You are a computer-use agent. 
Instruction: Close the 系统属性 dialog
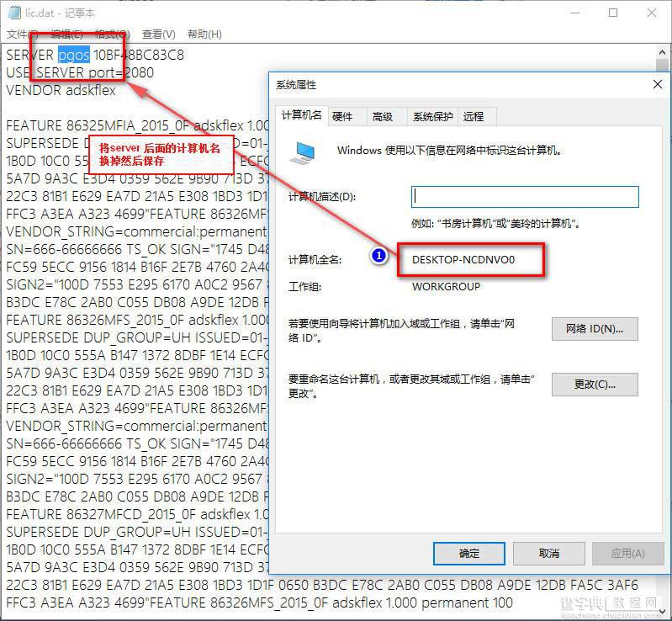(658, 84)
